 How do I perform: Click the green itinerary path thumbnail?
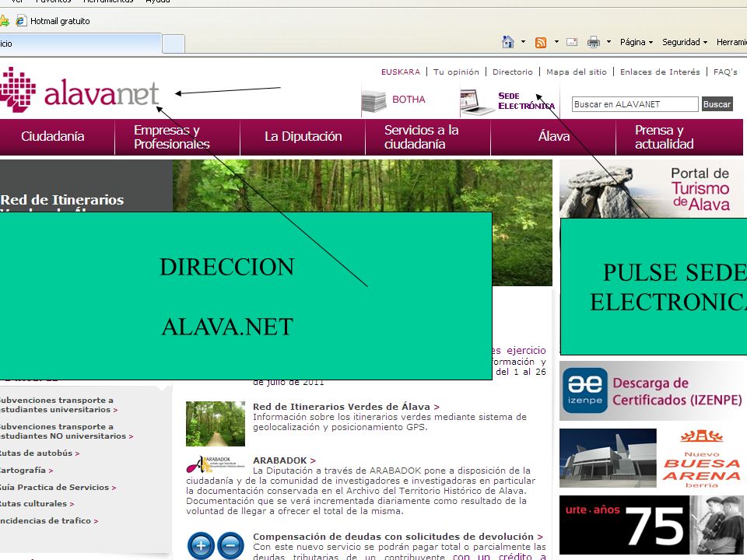216,424
